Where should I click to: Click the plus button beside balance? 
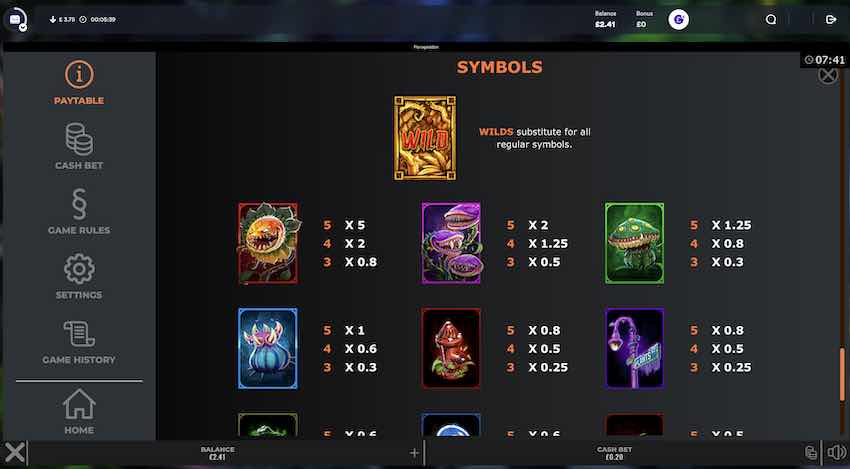tap(415, 453)
